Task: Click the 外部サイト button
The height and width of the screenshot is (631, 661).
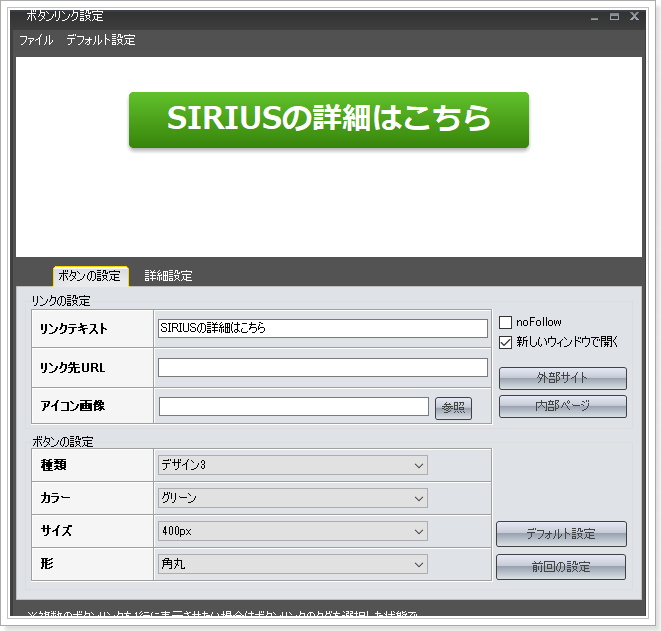Action: 563,378
